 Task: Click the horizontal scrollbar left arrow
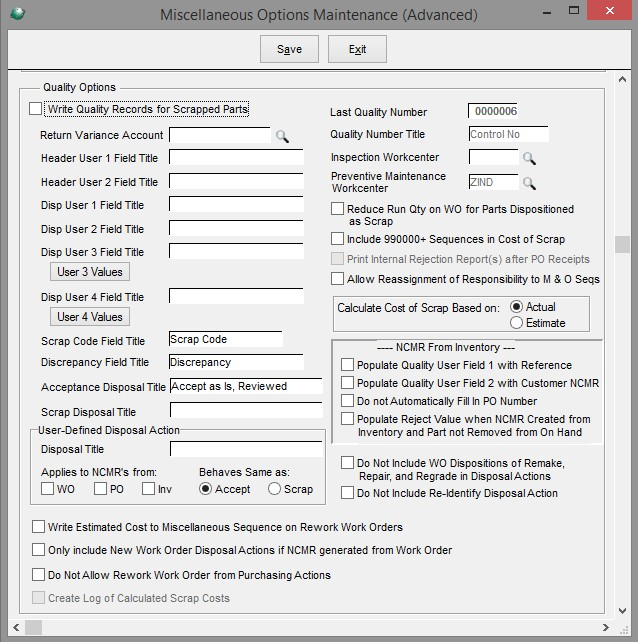coord(16,627)
